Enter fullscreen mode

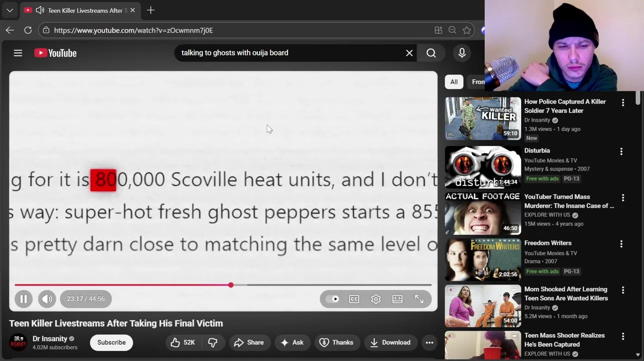(x=419, y=299)
